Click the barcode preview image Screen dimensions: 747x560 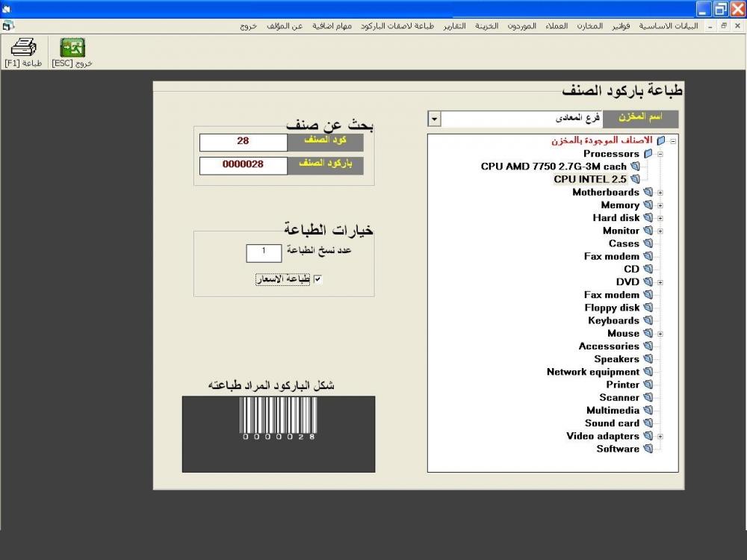point(278,434)
